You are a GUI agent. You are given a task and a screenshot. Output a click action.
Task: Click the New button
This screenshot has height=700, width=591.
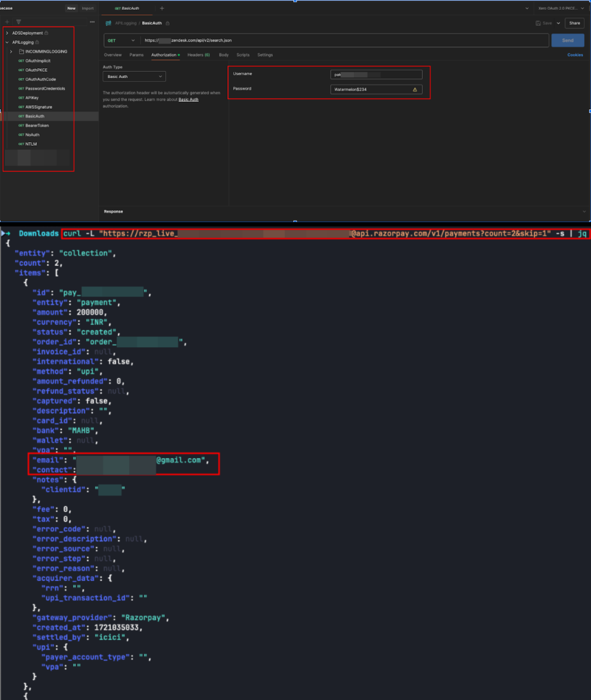click(x=71, y=8)
